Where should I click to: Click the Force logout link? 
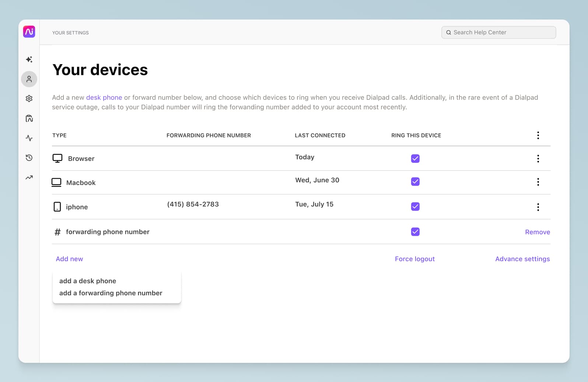pyautogui.click(x=414, y=259)
